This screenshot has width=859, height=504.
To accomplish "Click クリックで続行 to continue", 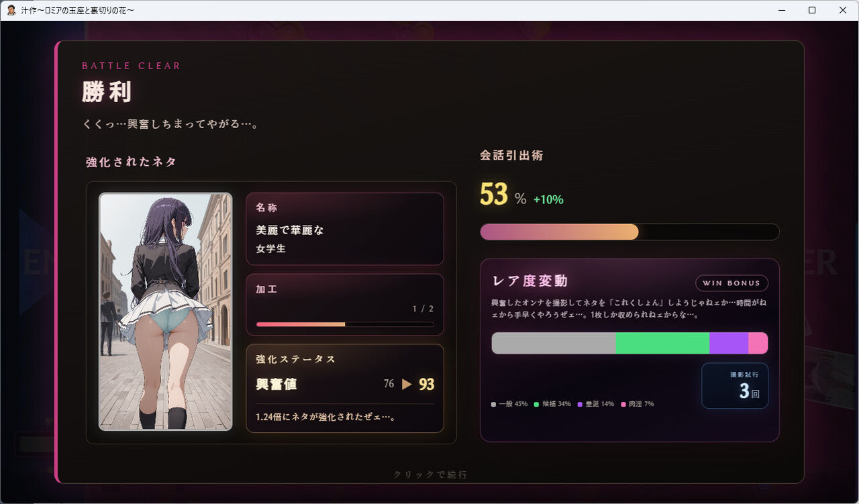I will click(x=430, y=474).
